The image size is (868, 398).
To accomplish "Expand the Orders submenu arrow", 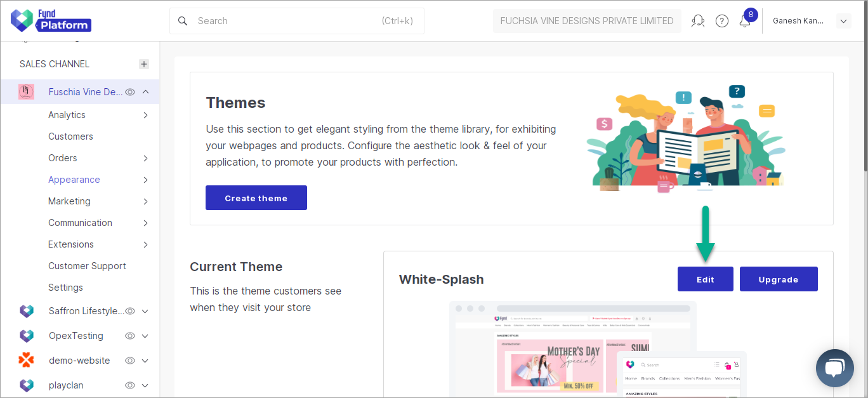I will 145,158.
